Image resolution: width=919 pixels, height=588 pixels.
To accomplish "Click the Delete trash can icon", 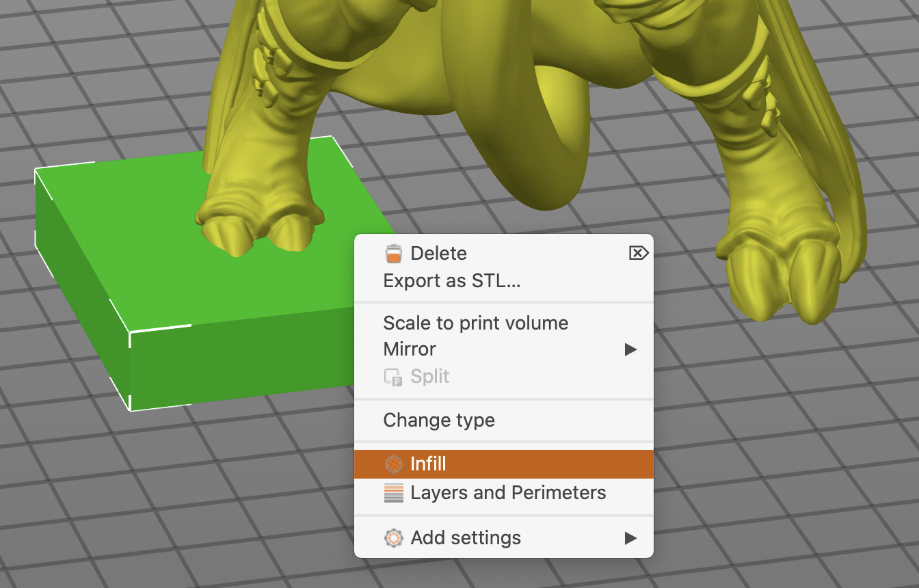I will pyautogui.click(x=393, y=253).
